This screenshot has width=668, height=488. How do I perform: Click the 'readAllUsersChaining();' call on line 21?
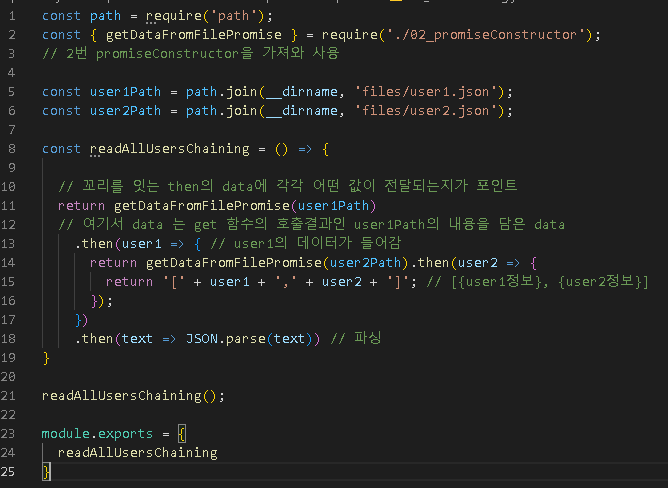point(133,396)
